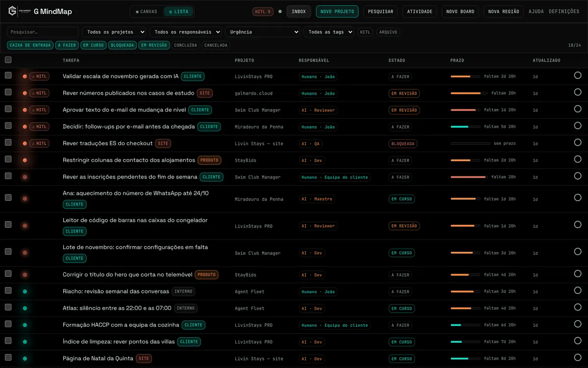Switch to the Canvas view
The image size is (588, 368).
pyautogui.click(x=147, y=11)
